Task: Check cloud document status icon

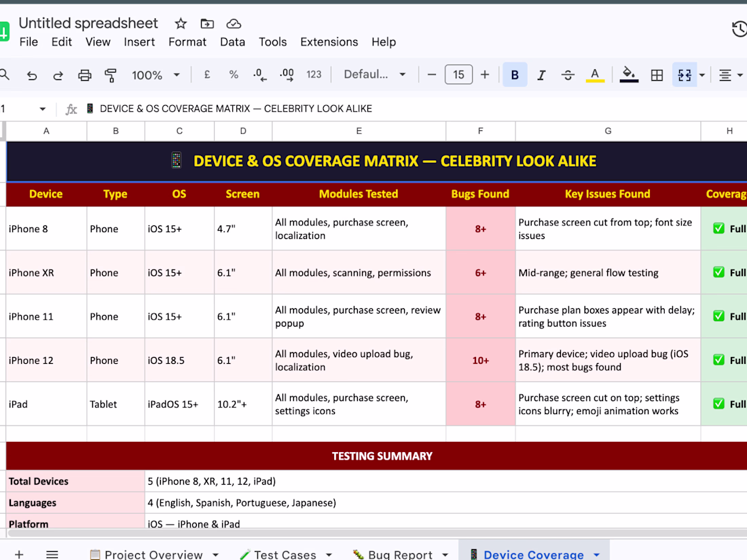Action: coord(234,23)
